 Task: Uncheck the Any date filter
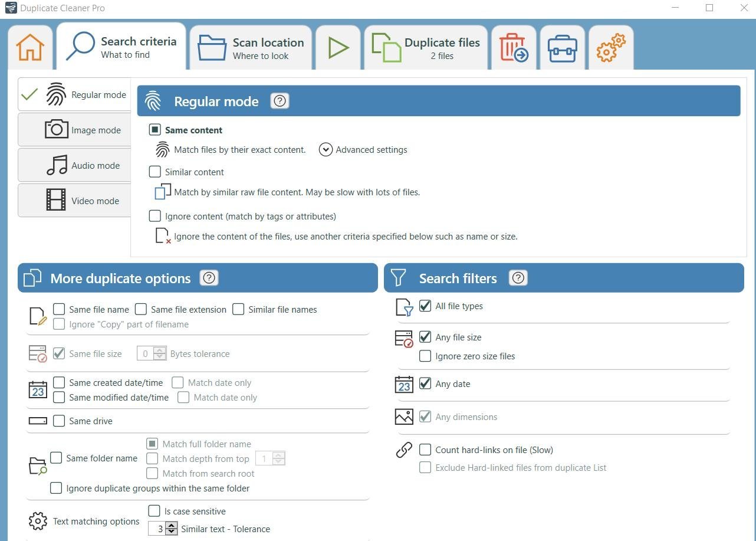(425, 383)
